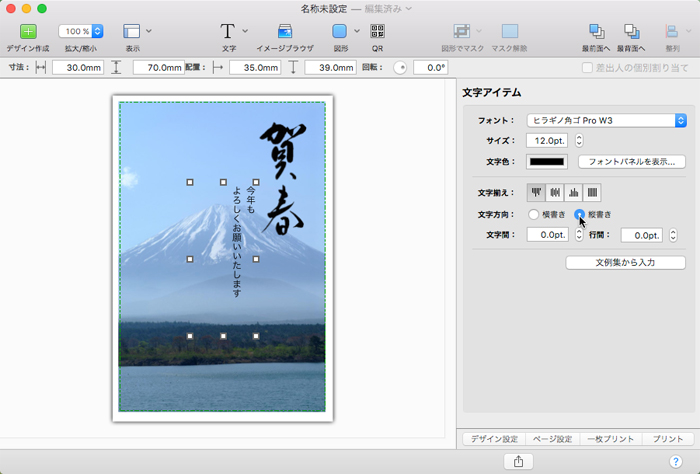Screen dimensions: 700x474
Task: Open the 図形 shape dropdown arrow
Action: tap(358, 32)
